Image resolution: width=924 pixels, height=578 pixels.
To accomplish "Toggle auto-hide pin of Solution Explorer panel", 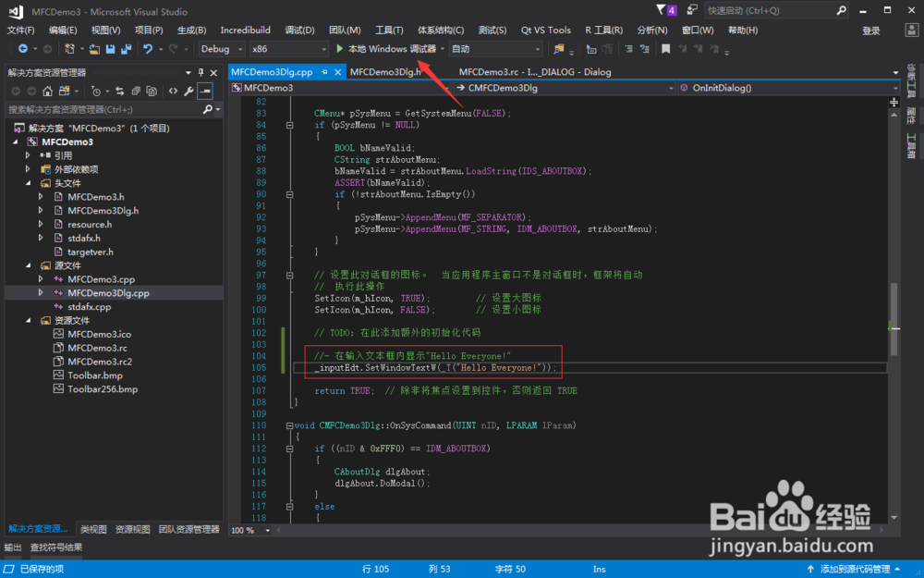I will point(201,72).
